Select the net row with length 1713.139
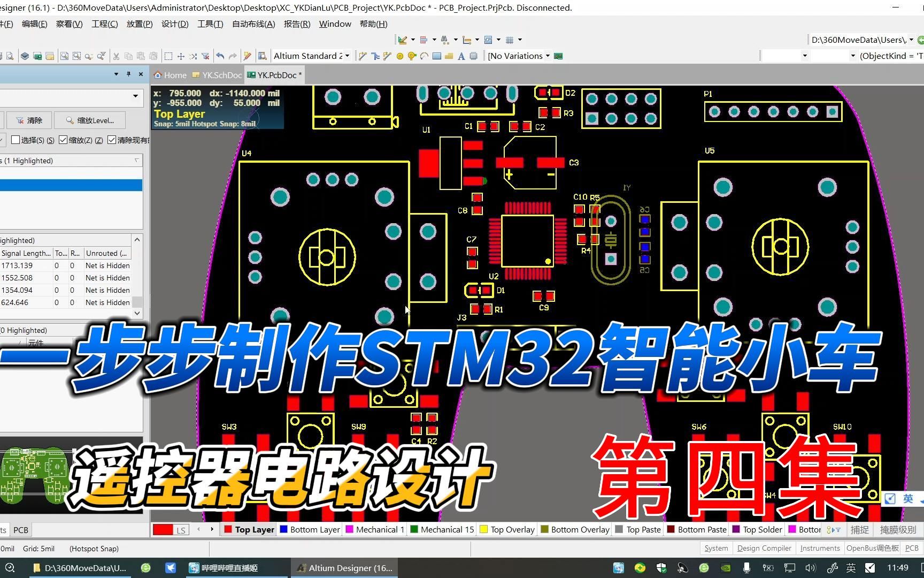The height and width of the screenshot is (578, 924). coord(65,265)
